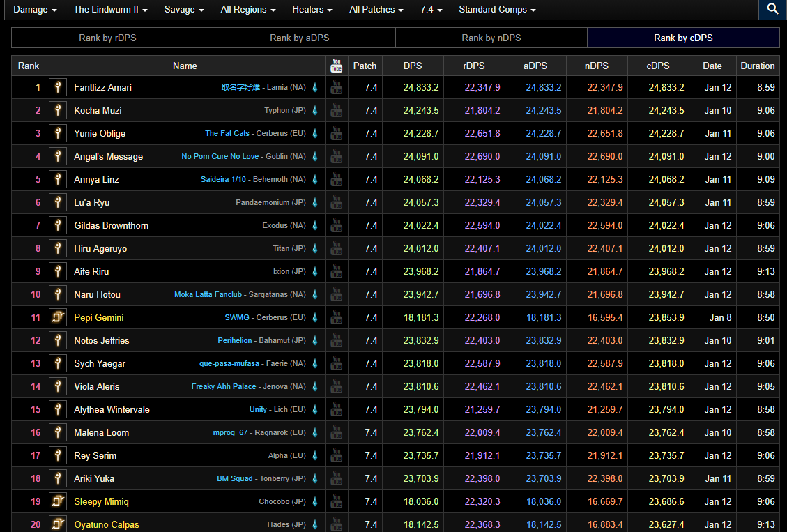Click YouTube icon in Pepi Gemini row
The height and width of the screenshot is (532, 787).
(x=336, y=317)
